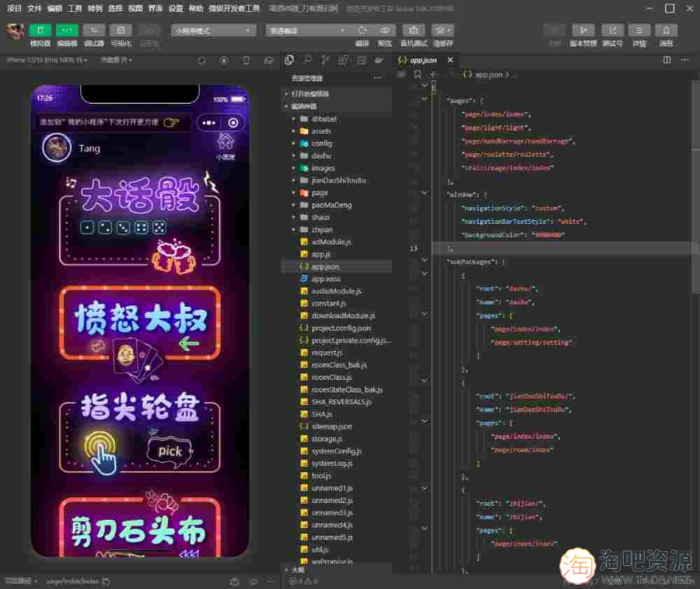Open version management in toolbar

pos(583,31)
